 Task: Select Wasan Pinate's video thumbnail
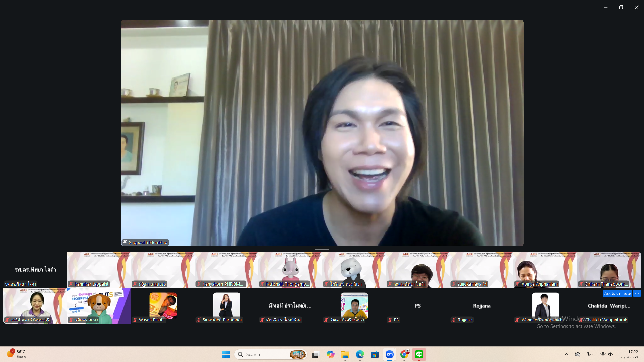[x=163, y=305]
